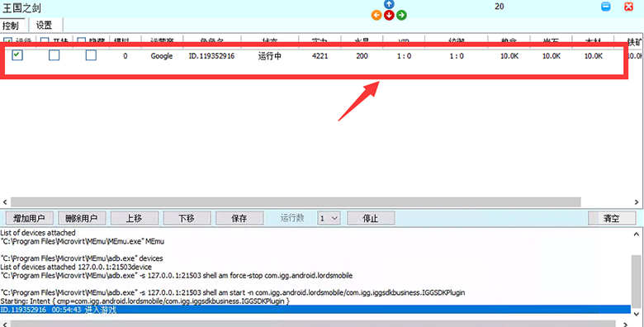Click right arrow of horizontal table scrollbar
644x327 pixels.
click(x=637, y=202)
